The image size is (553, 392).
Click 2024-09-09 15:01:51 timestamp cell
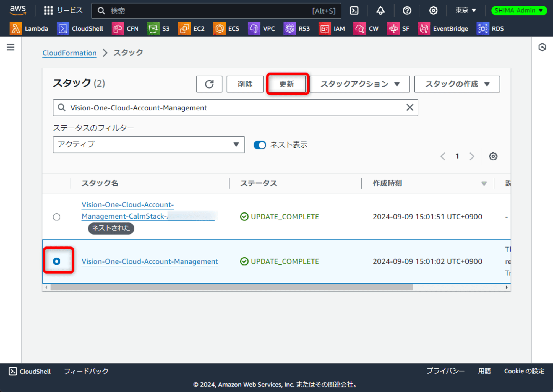click(x=427, y=217)
